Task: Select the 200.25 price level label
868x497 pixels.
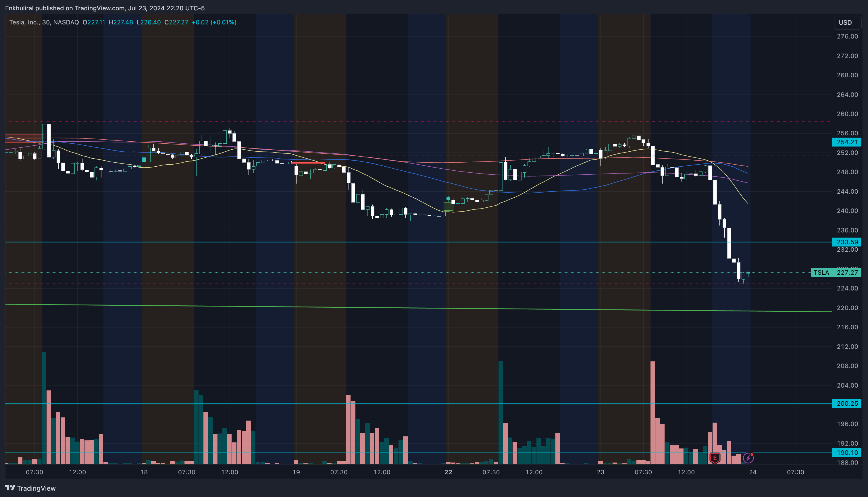Action: [x=847, y=403]
